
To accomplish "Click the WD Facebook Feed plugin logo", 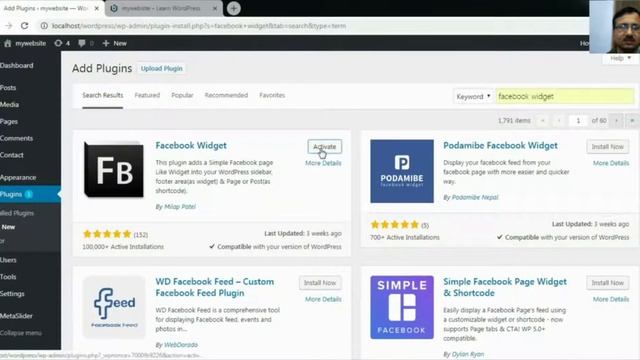I will (x=114, y=307).
